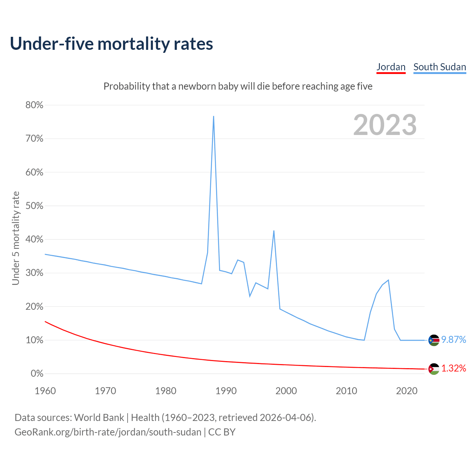
Task: Click the South Sudan flag icon
Action: (x=434, y=340)
